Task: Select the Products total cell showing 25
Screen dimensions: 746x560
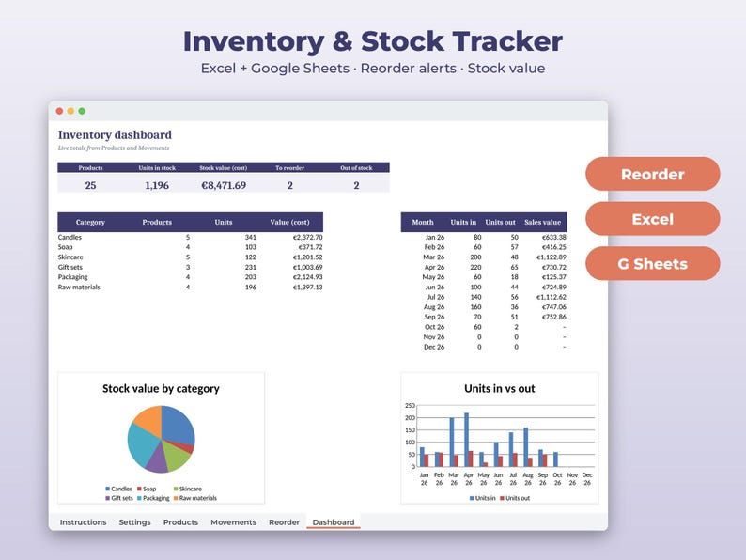Action: click(x=90, y=185)
